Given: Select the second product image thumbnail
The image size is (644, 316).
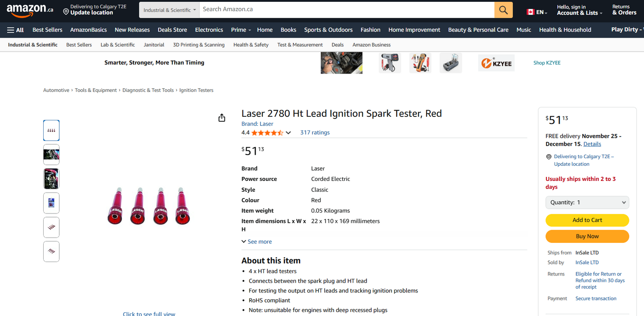Looking at the screenshot, I should (51, 154).
